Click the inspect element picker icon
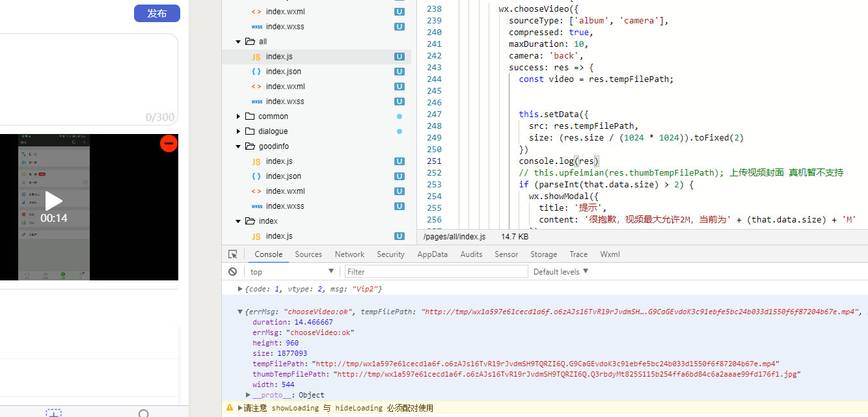Viewport: 868px width, 417px height. 233,254
